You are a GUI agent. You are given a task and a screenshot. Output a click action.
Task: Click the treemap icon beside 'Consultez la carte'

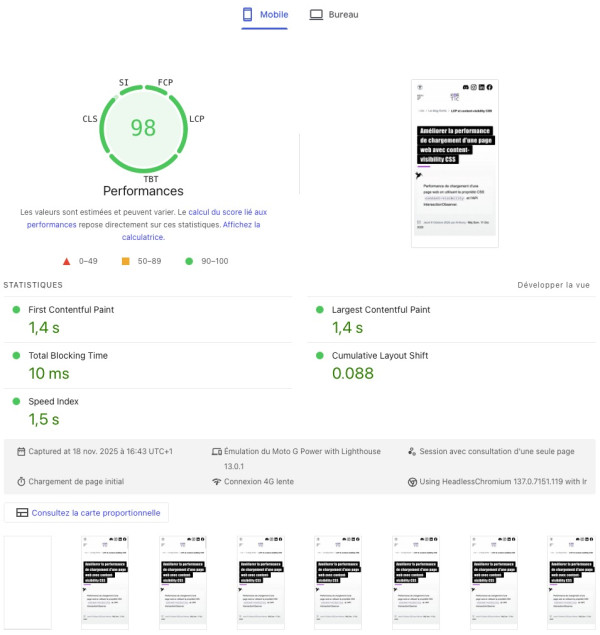point(22,513)
